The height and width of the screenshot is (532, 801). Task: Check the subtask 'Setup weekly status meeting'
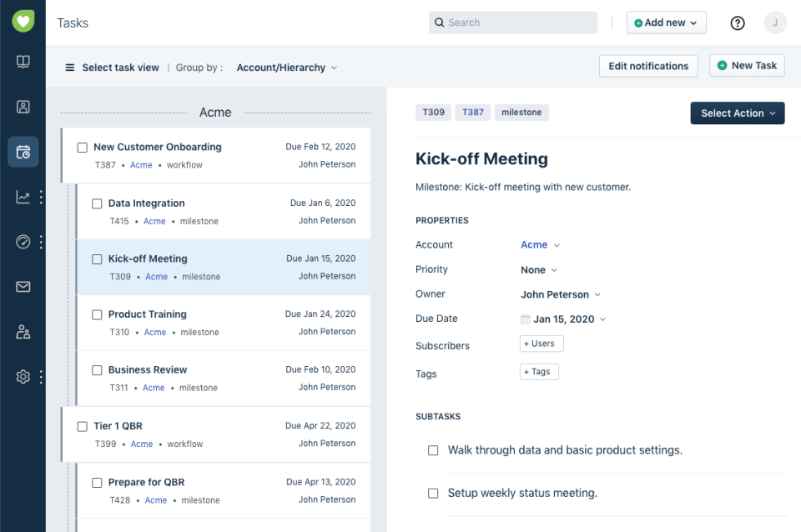click(x=433, y=493)
